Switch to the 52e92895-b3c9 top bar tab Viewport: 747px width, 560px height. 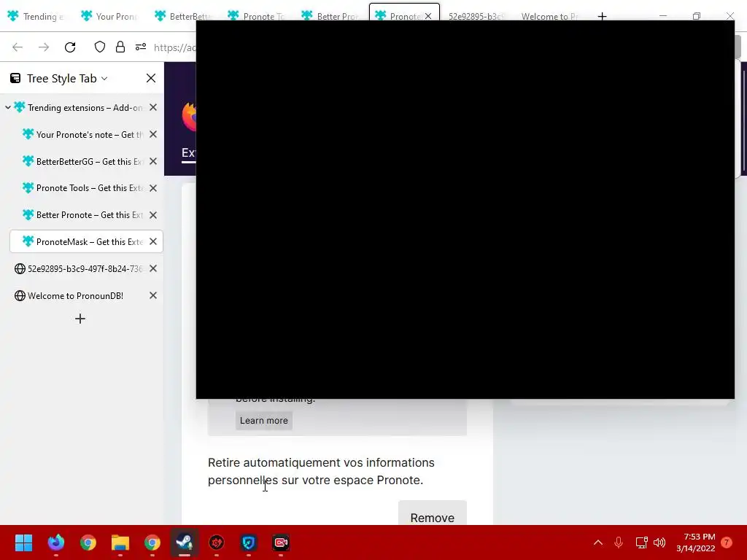(476, 17)
